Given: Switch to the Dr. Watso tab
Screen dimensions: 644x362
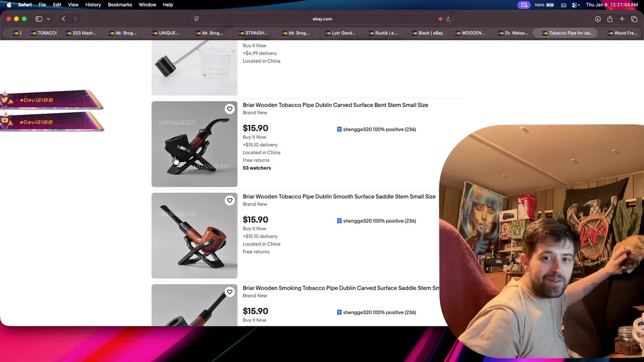Looking at the screenshot, I should click(x=513, y=33).
